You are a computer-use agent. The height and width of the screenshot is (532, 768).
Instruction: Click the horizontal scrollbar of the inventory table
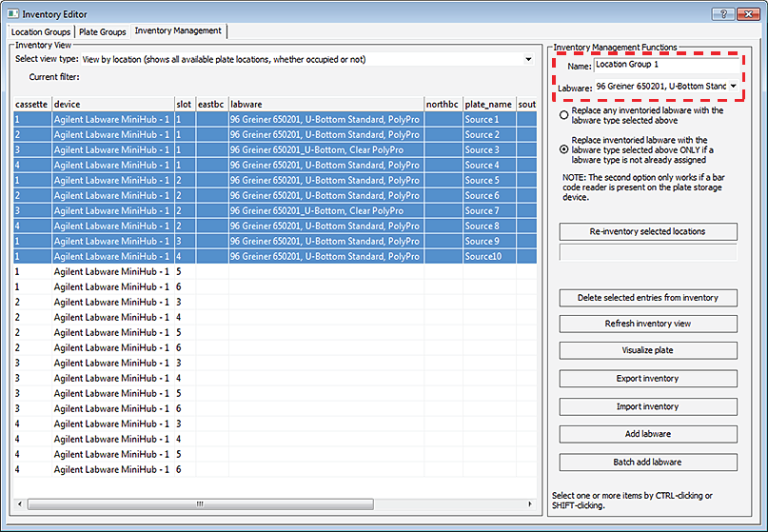coord(200,504)
